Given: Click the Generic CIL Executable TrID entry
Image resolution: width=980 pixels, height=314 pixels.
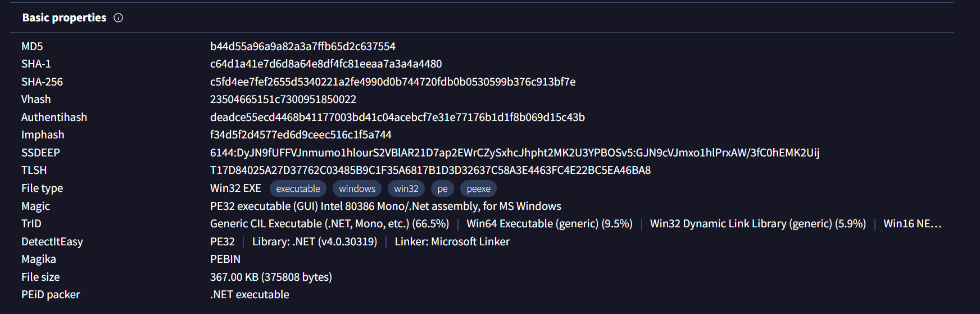Looking at the screenshot, I should point(329,224).
